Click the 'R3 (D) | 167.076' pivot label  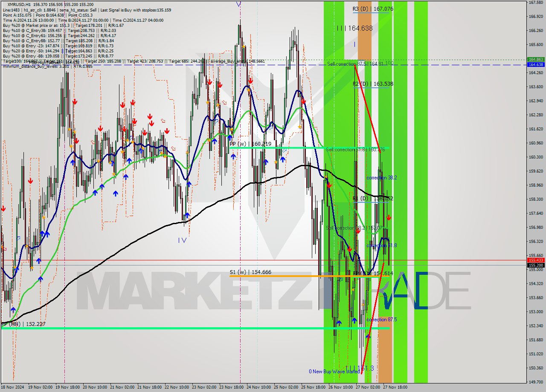coord(373,9)
